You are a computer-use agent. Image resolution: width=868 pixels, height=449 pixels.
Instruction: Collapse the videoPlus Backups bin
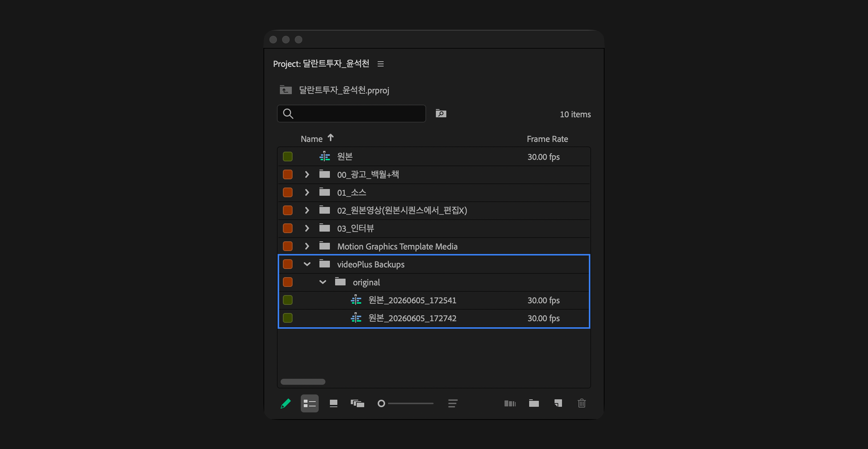307,264
